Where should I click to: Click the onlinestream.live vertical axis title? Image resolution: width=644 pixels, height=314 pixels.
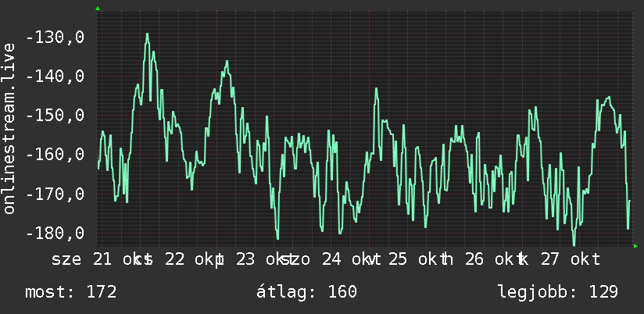click(9, 127)
